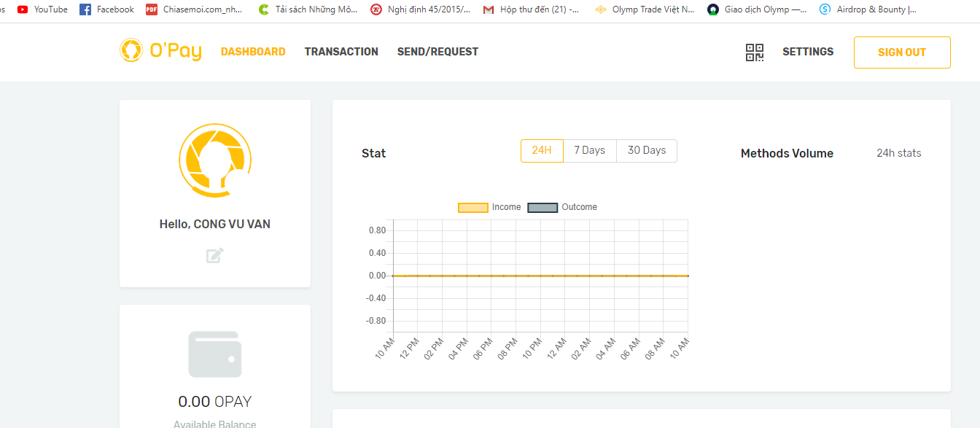The height and width of the screenshot is (428, 980).
Task: Click the 0.00 OPAY balance
Action: coord(215,402)
